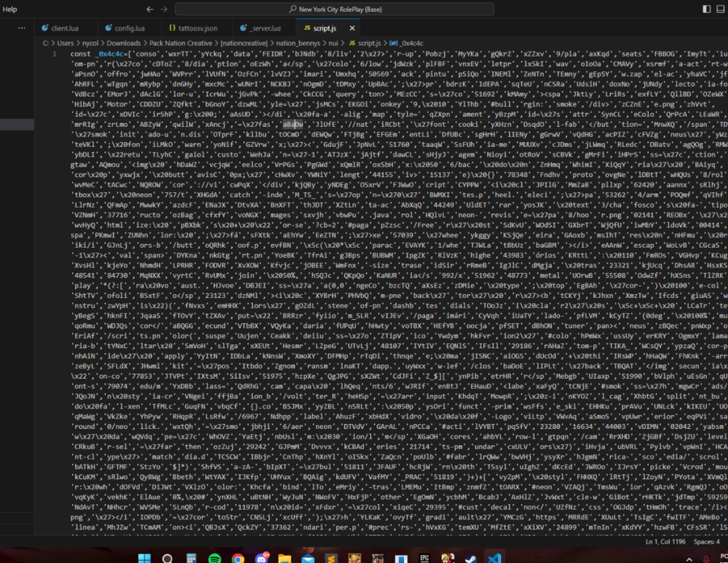Viewport: 728px width, 563px height.
Task: Open the Help menu
Action: point(10,9)
